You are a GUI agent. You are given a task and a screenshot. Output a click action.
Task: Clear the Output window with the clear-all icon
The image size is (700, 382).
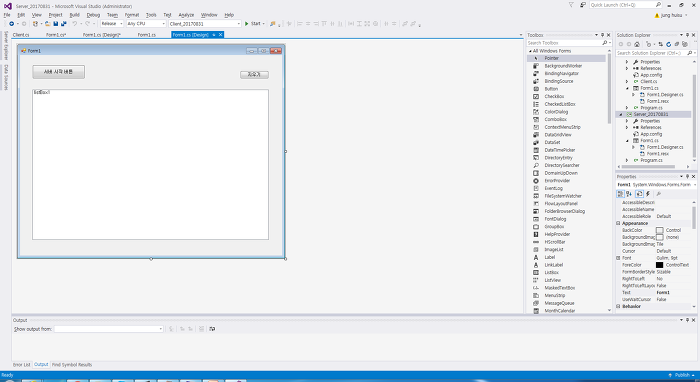[201, 329]
